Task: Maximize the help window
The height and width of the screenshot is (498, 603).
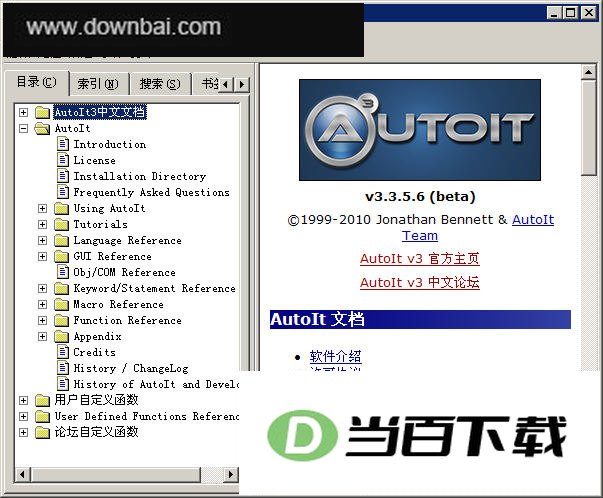Action: [571, 13]
